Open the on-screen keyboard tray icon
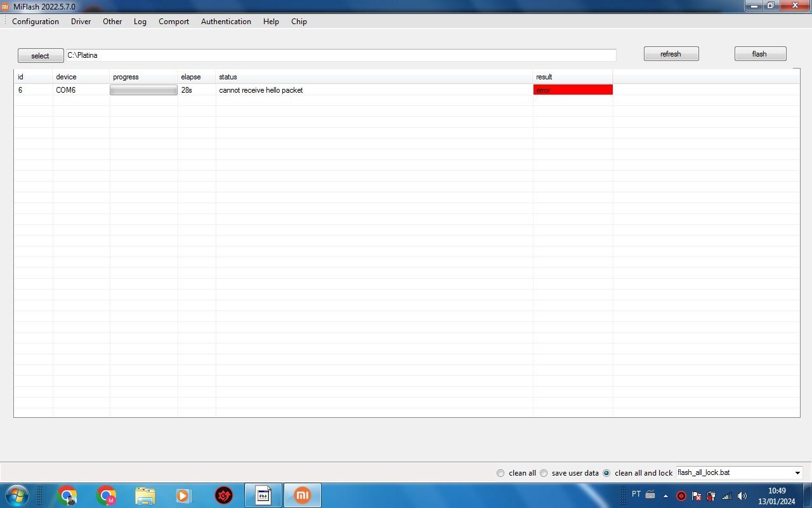This screenshot has width=812, height=508. pyautogui.click(x=650, y=495)
